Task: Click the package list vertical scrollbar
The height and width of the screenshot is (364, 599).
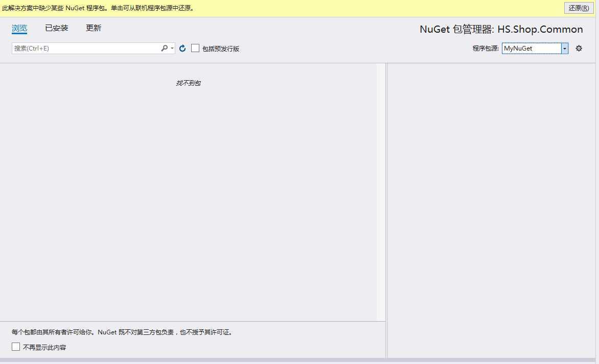Action: tap(381, 192)
